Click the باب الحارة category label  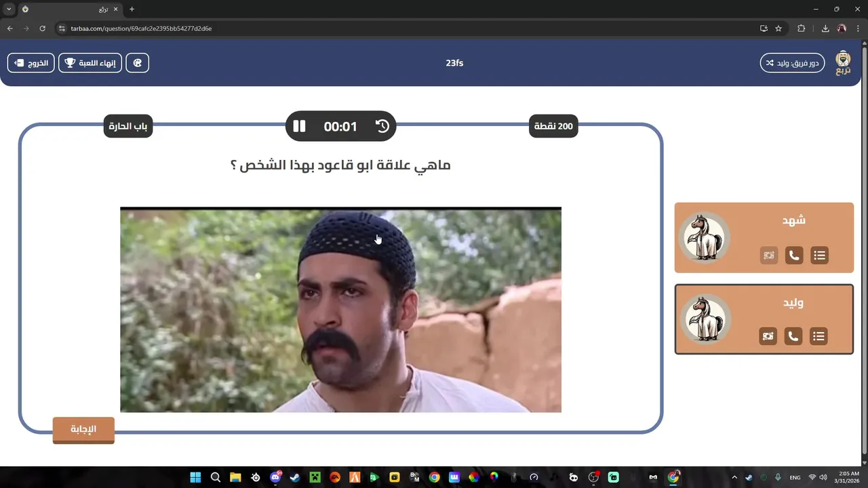tap(128, 126)
